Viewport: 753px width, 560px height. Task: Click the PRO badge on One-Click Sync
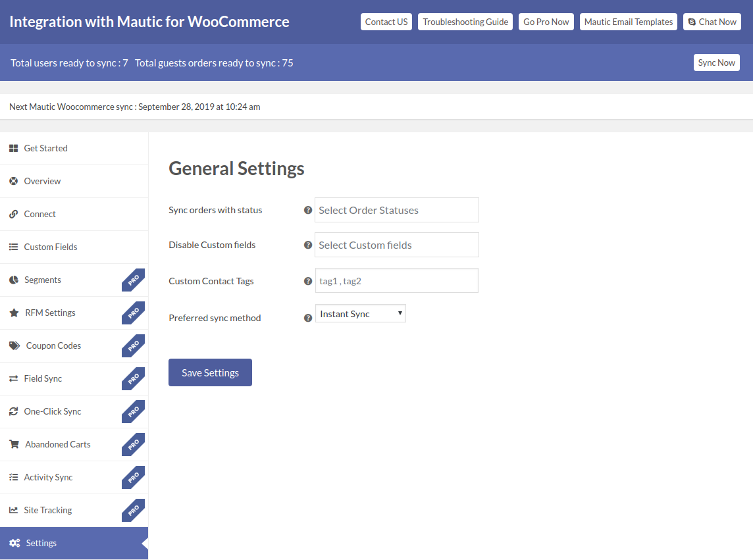pyautogui.click(x=133, y=411)
